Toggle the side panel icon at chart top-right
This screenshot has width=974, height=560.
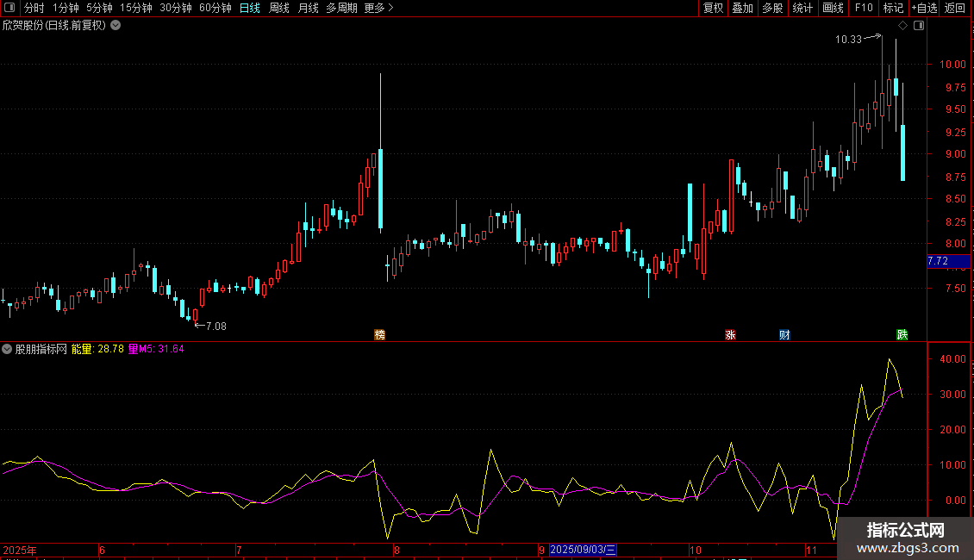pos(919,26)
